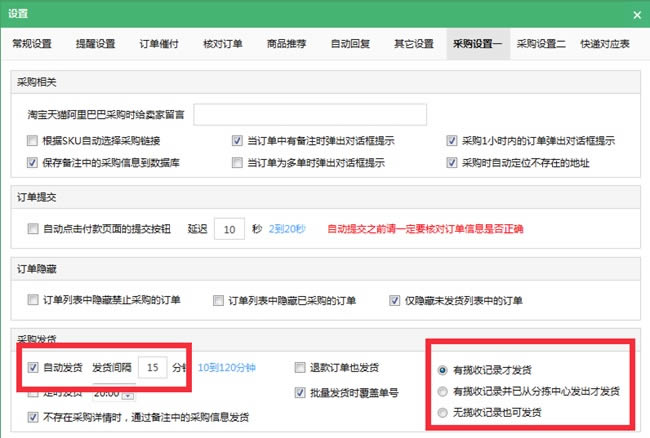Toggle 采购时自动定位不存在的地址 checkbox
The height and width of the screenshot is (438, 650).
click(452, 162)
